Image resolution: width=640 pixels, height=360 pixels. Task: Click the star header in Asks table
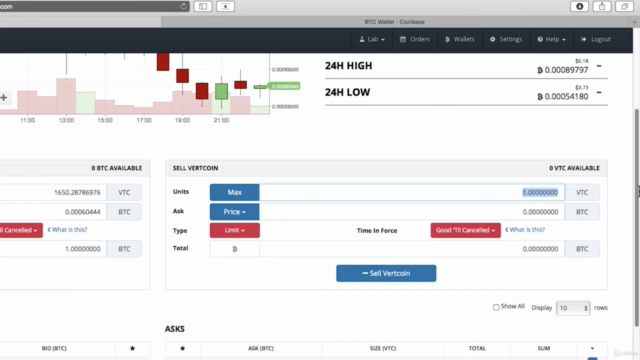point(182,348)
